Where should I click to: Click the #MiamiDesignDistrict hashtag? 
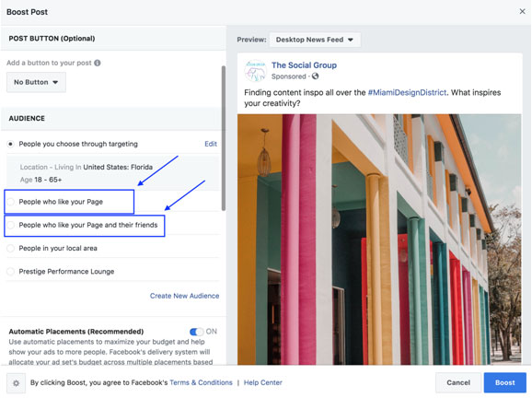(x=407, y=92)
